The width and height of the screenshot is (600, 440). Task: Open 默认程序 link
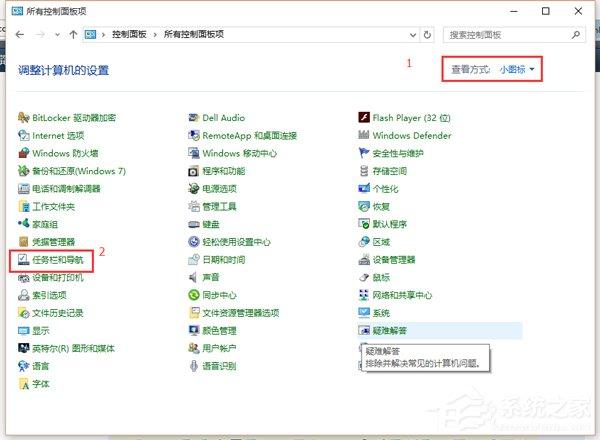(x=390, y=224)
